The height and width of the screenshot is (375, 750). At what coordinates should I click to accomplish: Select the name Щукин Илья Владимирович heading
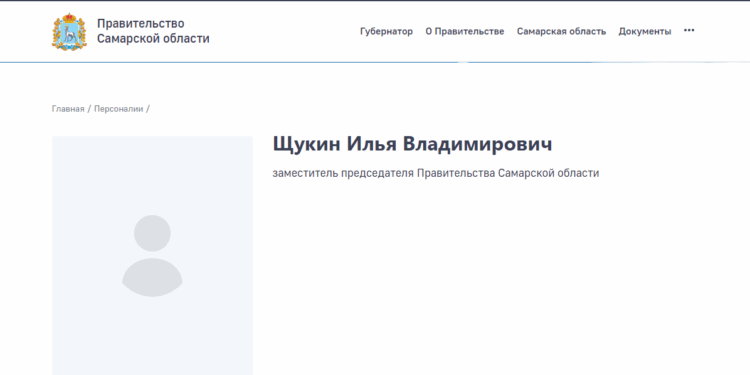(x=412, y=144)
